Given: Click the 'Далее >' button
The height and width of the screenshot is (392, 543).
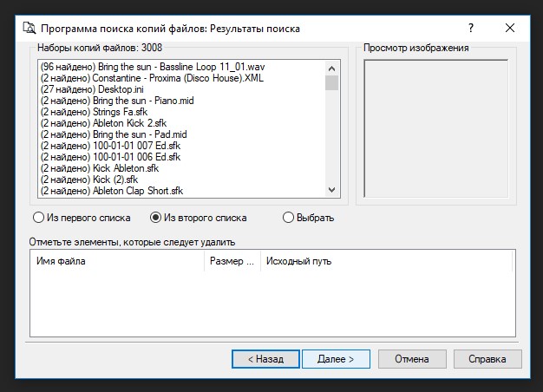Looking at the screenshot, I should tap(336, 359).
